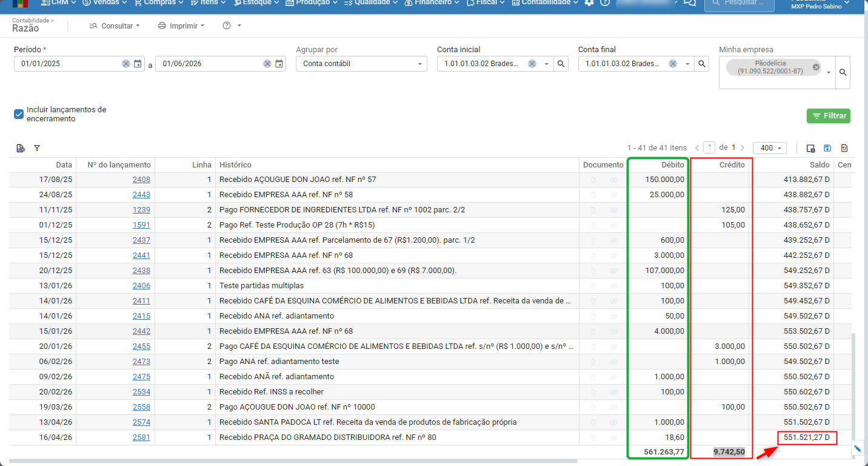Viewport: 868px width, 466px height.
Task: Open the help question-mark dropdown
Action: pyautogui.click(x=232, y=26)
